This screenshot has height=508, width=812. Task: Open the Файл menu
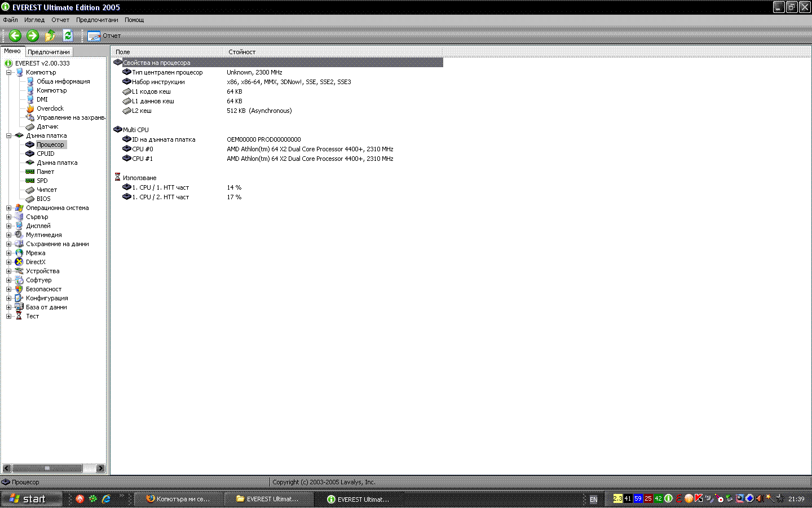tap(10, 20)
